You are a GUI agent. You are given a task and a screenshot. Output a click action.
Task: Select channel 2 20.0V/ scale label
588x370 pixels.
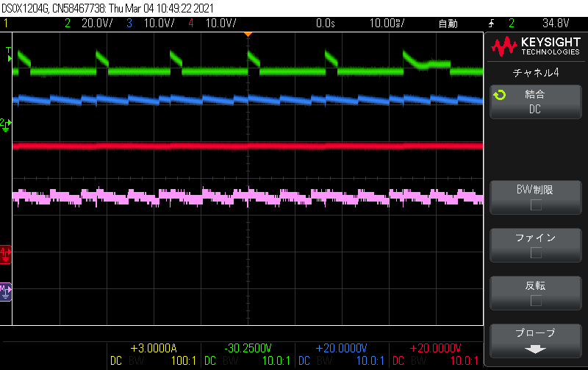click(97, 24)
